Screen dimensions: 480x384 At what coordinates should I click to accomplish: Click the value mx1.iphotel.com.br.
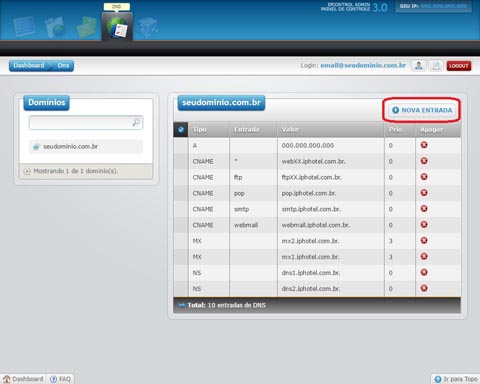click(311, 257)
